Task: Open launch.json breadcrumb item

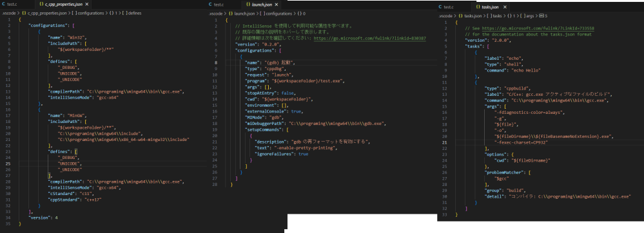Action: pyautogui.click(x=242, y=14)
